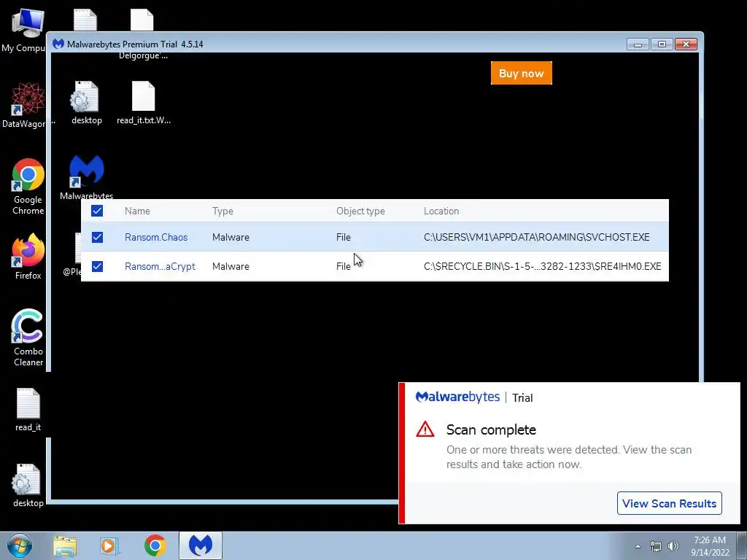Select the desktop settings file beside read_it.txt.W...
The height and width of the screenshot is (560, 747).
point(86,102)
